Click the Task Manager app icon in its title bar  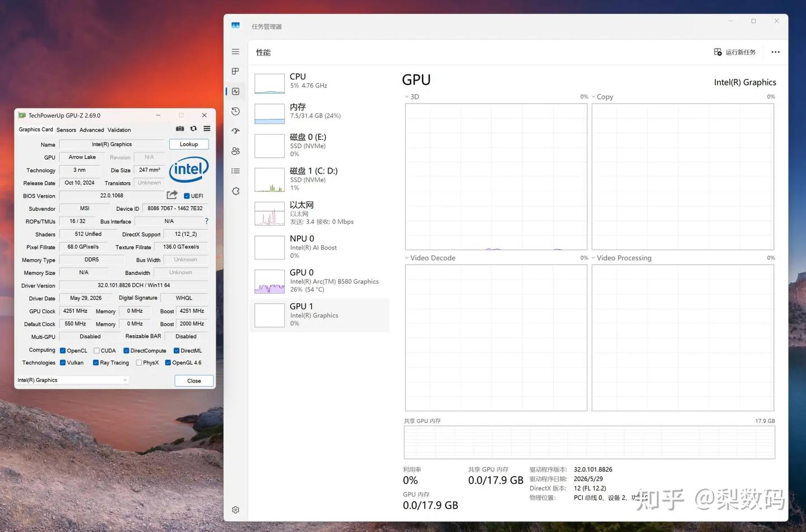236,26
